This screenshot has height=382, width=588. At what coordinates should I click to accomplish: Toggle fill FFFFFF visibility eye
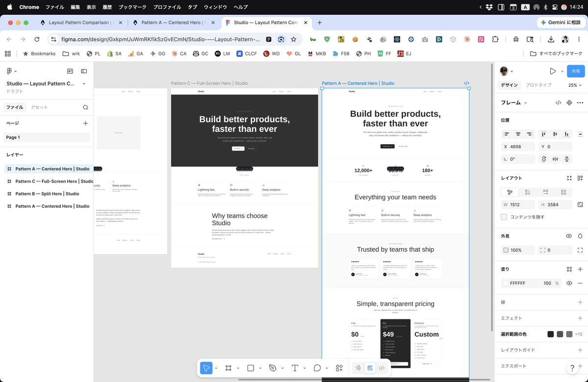point(569,283)
